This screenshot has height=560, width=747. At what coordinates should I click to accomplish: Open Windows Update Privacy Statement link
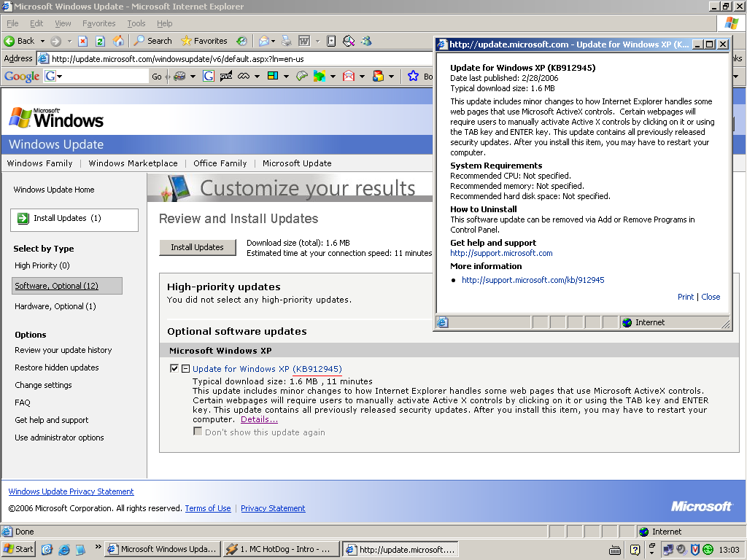71,491
